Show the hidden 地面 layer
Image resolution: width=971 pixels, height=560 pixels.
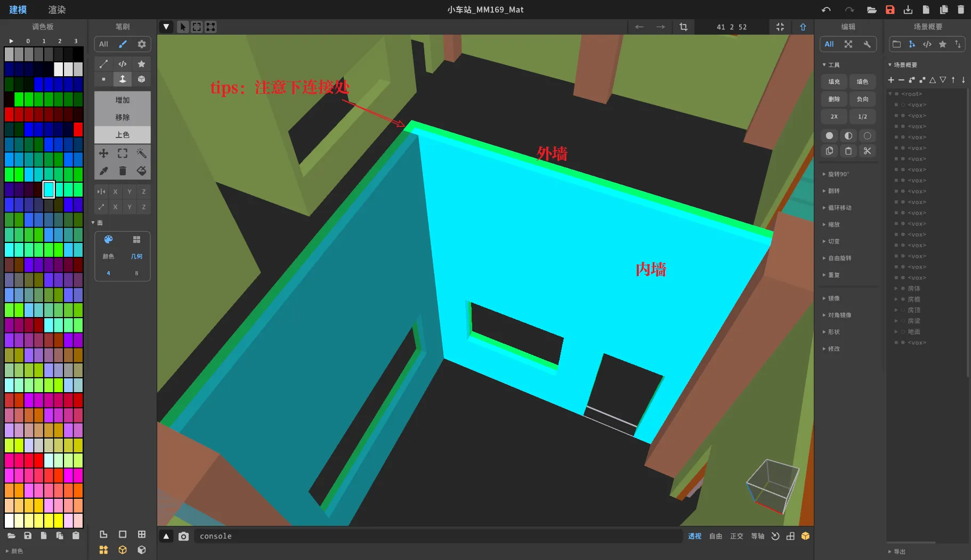pyautogui.click(x=903, y=331)
